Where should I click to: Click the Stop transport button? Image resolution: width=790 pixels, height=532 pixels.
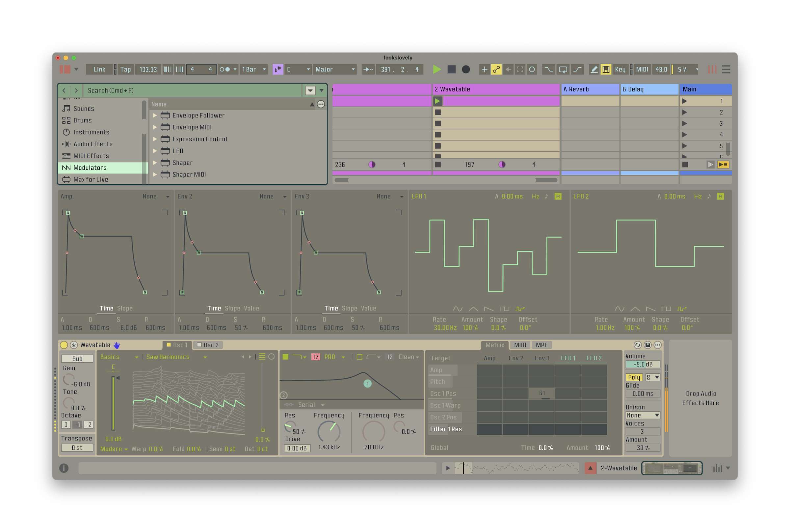point(451,69)
